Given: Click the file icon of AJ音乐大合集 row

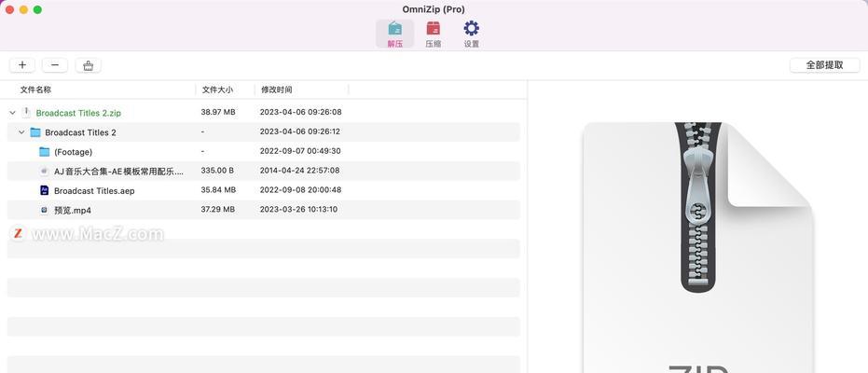Looking at the screenshot, I should [45, 171].
